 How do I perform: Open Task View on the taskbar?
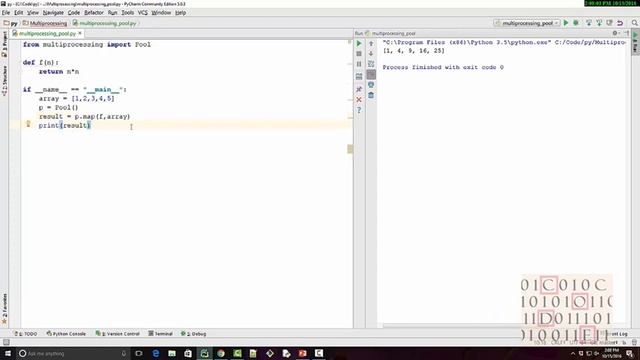139,353
